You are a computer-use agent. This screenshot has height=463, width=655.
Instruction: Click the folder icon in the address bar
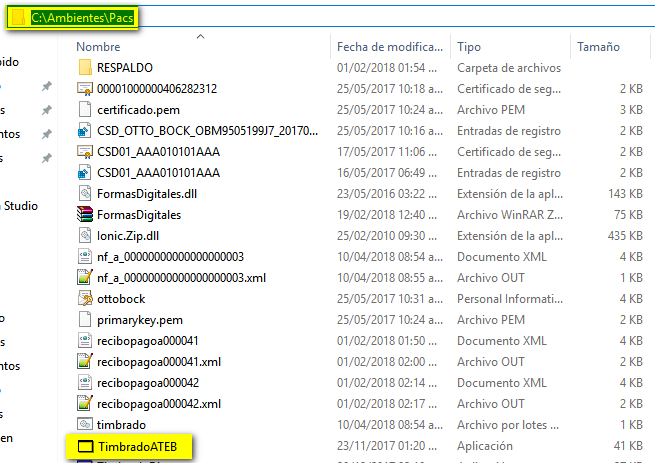18,18
